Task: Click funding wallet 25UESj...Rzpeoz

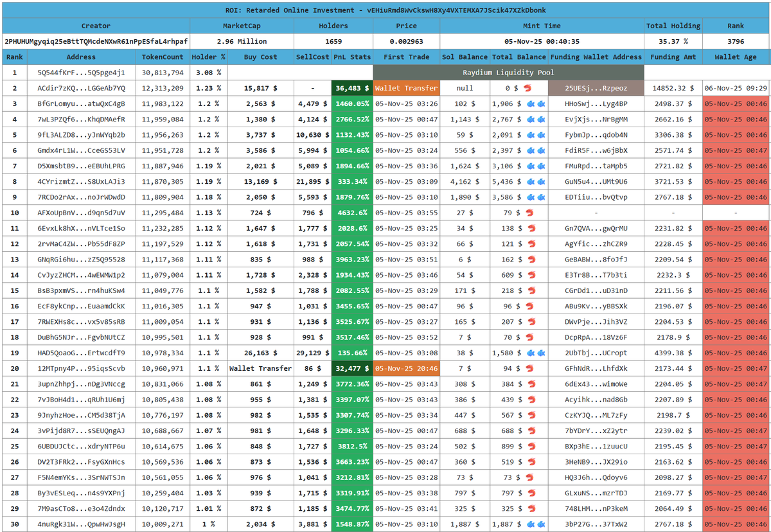Action: tap(596, 88)
